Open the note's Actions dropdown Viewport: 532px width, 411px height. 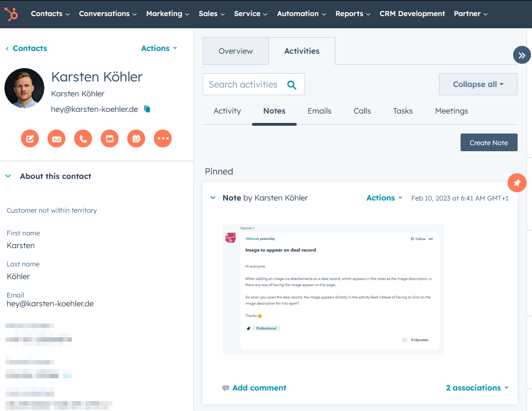(x=384, y=198)
